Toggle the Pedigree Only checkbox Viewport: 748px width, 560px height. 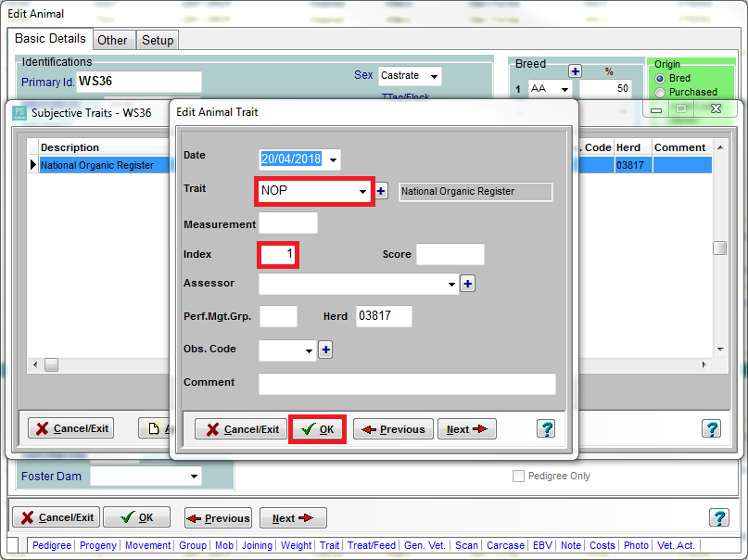519,477
